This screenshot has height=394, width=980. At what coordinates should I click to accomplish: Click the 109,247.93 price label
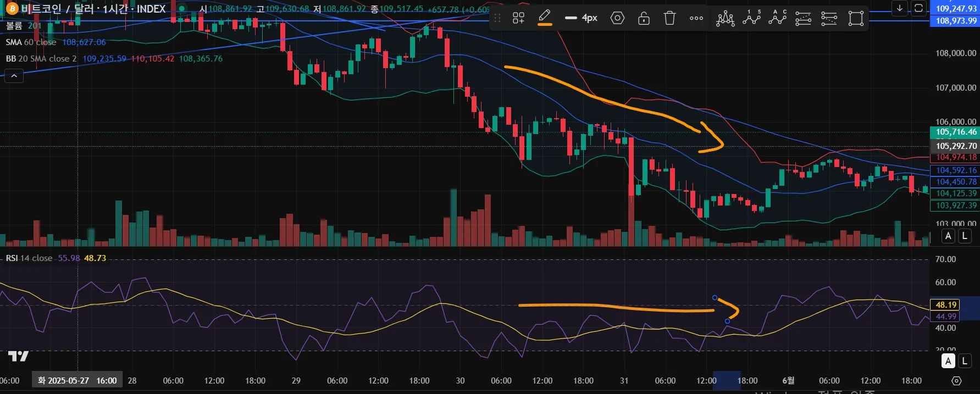tap(955, 8)
